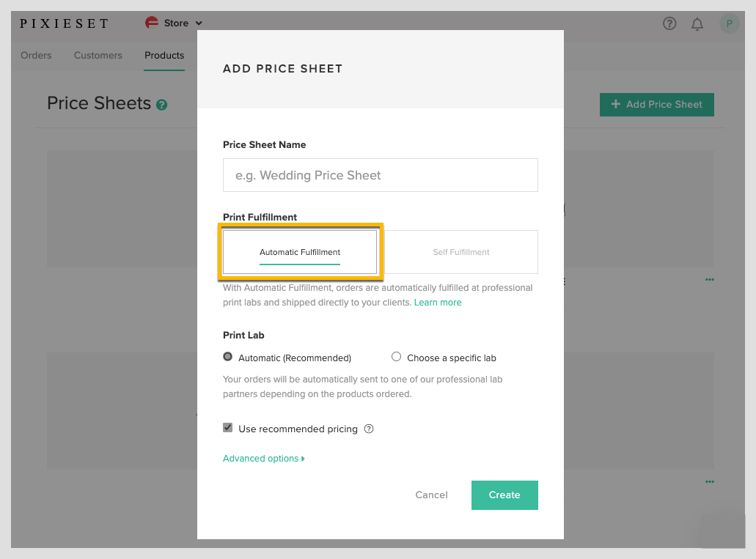Select Choose a specific lab option
The width and height of the screenshot is (756, 559).
pos(397,357)
